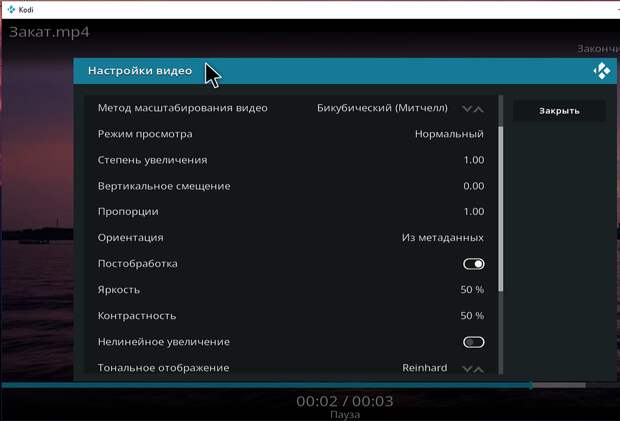Image resolution: width=620 pixels, height=421 pixels.
Task: Disable the Постобработка toggle
Action: coord(473,264)
